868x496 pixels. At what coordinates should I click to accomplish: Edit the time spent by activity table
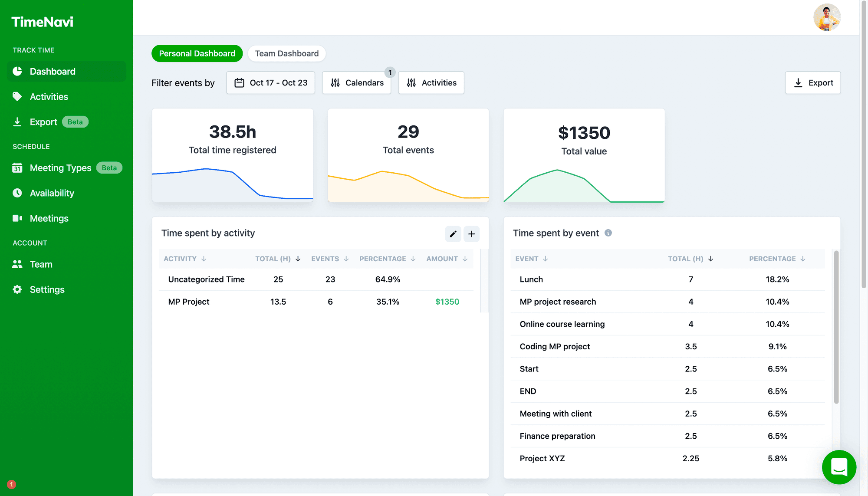coord(453,234)
